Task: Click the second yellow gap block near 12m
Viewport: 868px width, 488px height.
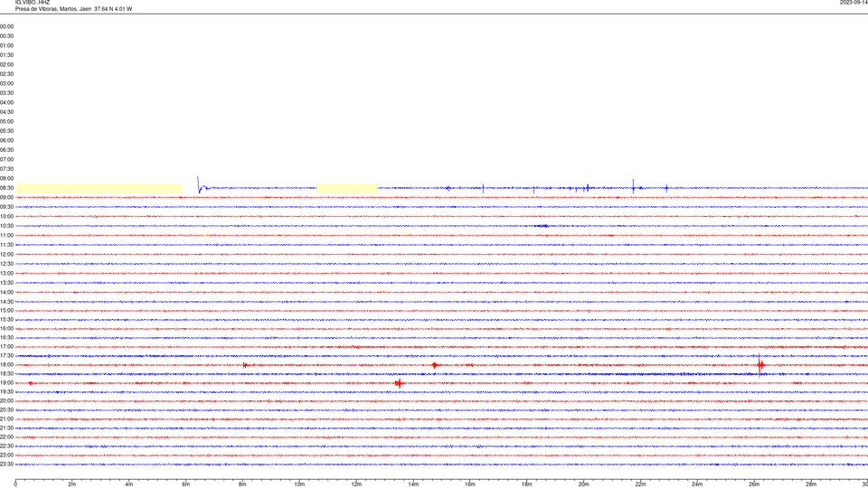Action: 347,188
